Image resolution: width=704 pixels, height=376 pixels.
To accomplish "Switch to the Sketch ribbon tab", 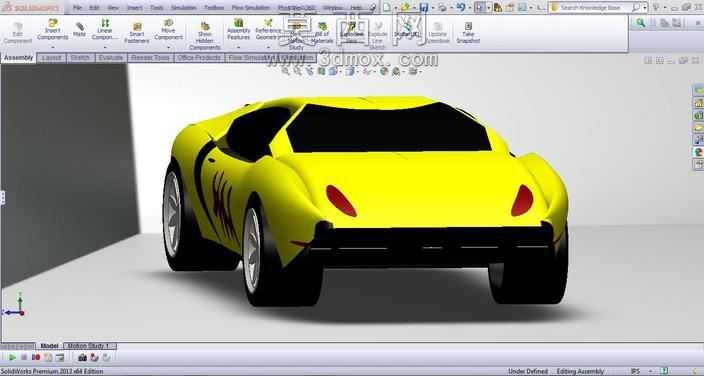I will click(80, 58).
